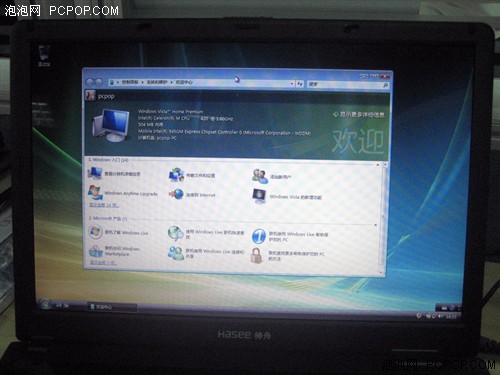Select the System and Maintenance breadcrumb segment

click(157, 82)
